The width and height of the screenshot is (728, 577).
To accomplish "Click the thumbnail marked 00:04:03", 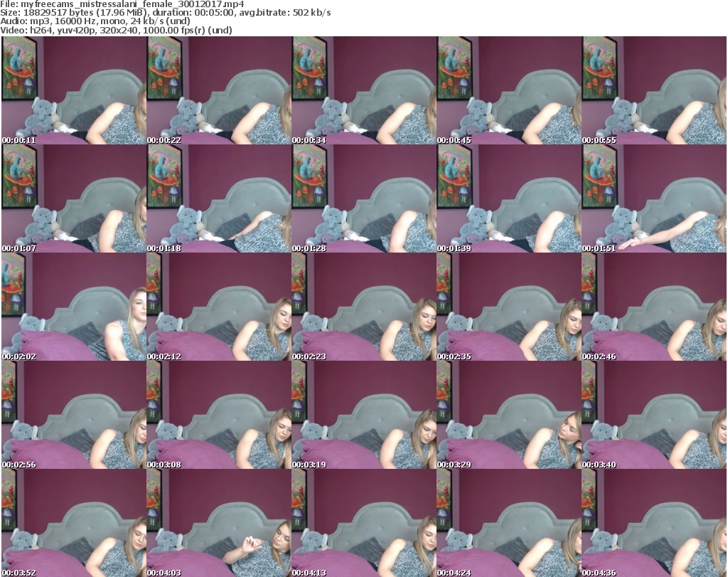I will (x=219, y=523).
